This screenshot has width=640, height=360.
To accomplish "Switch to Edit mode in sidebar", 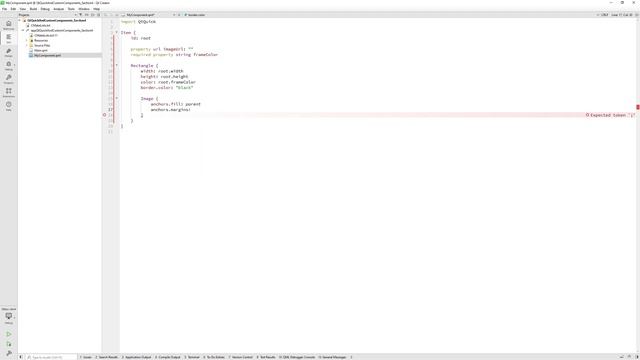I will tap(9, 38).
